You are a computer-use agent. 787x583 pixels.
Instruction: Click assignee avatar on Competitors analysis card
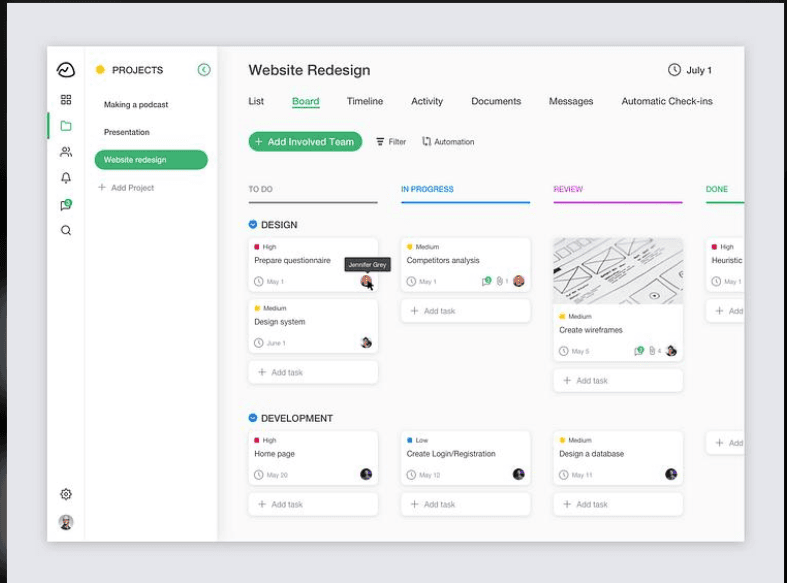(x=519, y=281)
